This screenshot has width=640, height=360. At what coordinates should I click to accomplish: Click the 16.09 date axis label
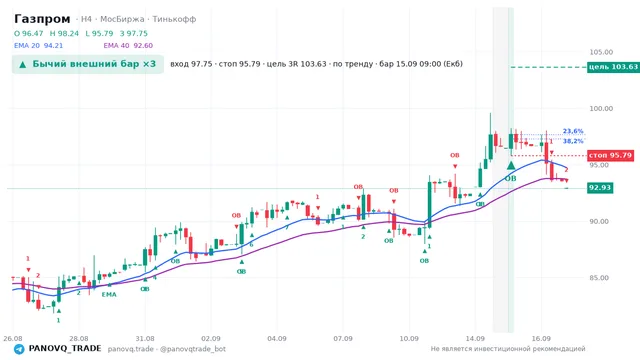541,339
